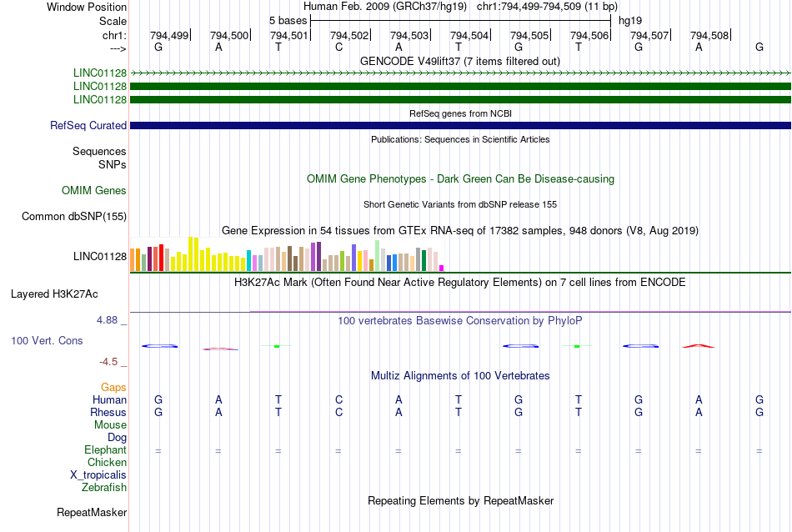Viewport: 792px width, 532px height.
Task: Click the Zebrafish species label
Action: pos(104,488)
